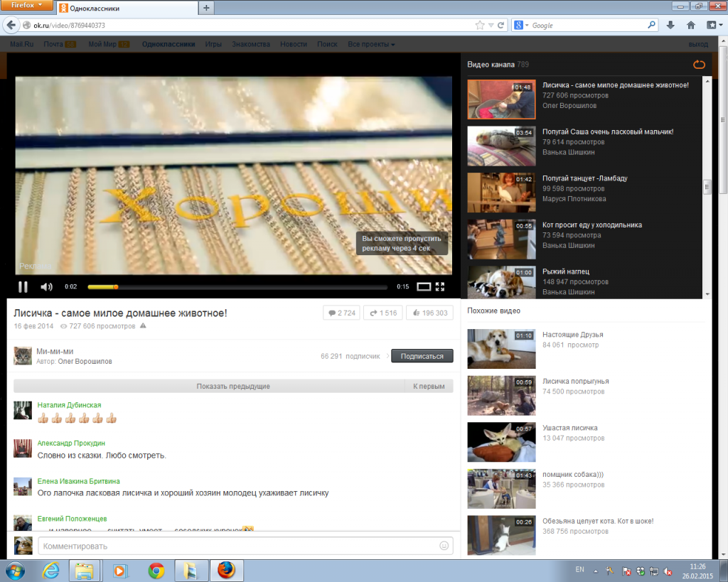Open Знакомства in top navigation

[x=251, y=44]
